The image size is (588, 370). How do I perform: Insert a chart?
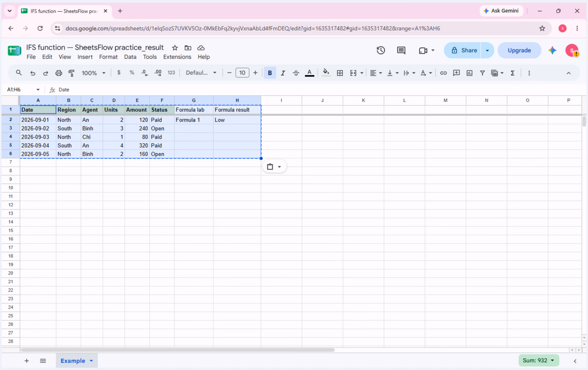[469, 73]
